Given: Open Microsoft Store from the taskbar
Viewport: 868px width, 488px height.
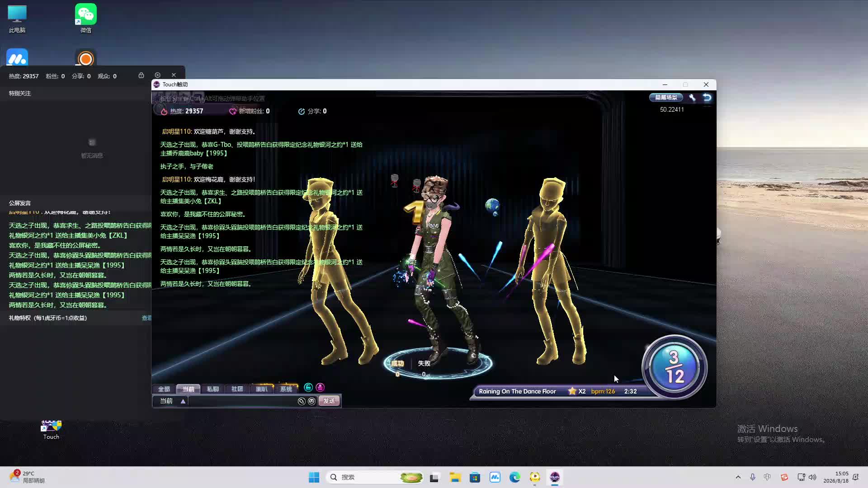Looking at the screenshot, I should tap(475, 477).
